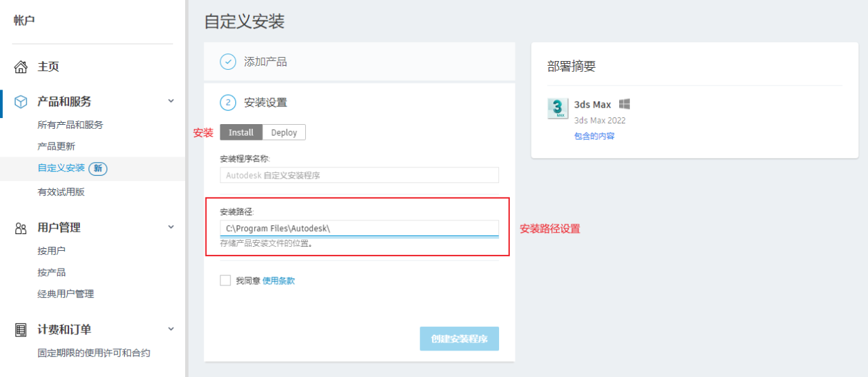Open the 使用条款 link
868x377 pixels.
[x=279, y=281]
